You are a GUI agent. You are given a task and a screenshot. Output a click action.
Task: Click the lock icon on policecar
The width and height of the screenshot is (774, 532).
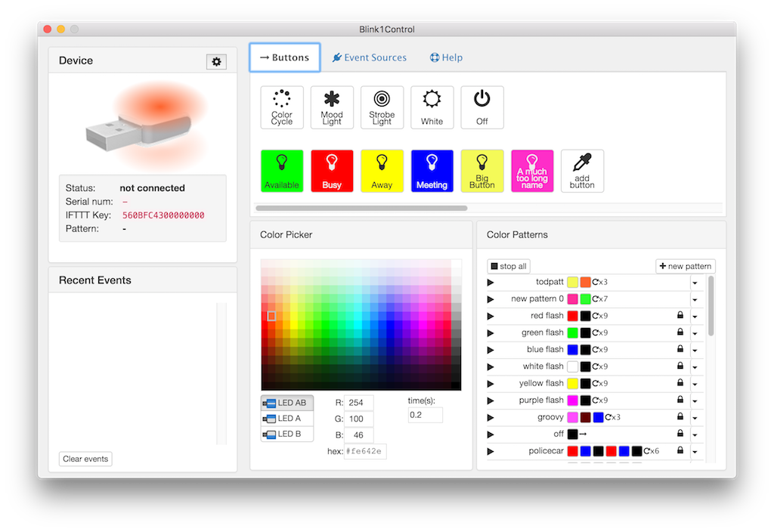click(x=680, y=450)
